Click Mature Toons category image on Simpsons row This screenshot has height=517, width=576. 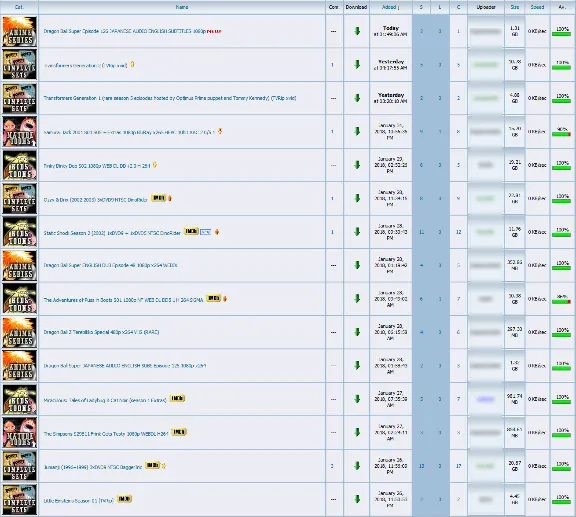[x=19, y=432]
